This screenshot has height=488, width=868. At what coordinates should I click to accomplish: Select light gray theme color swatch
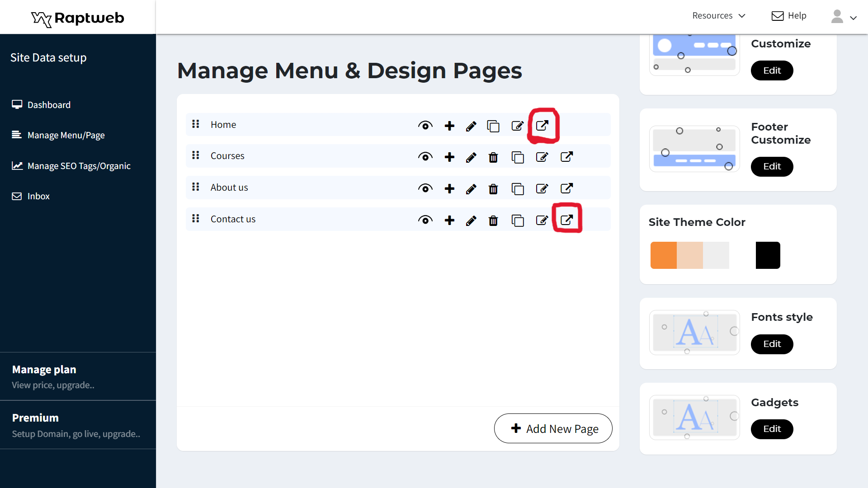[x=716, y=255]
